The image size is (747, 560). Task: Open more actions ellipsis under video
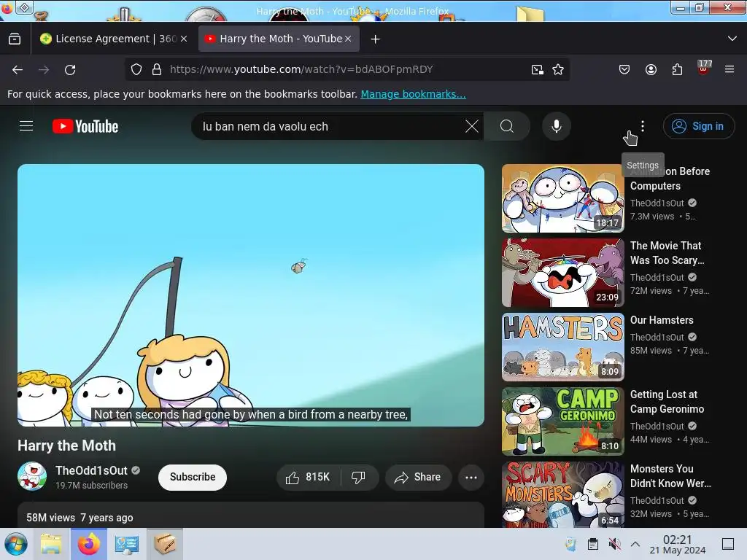pyautogui.click(x=471, y=477)
